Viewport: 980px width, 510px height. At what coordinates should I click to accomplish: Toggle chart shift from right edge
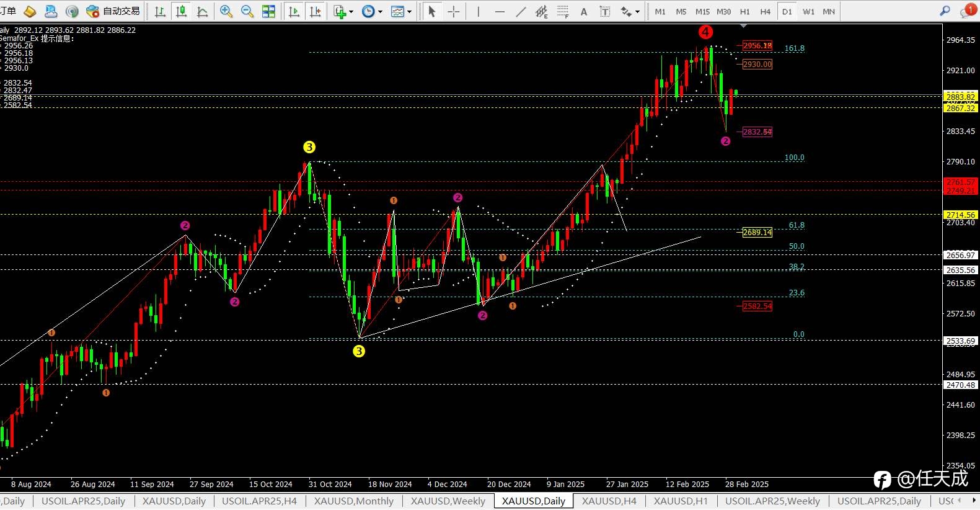(315, 11)
